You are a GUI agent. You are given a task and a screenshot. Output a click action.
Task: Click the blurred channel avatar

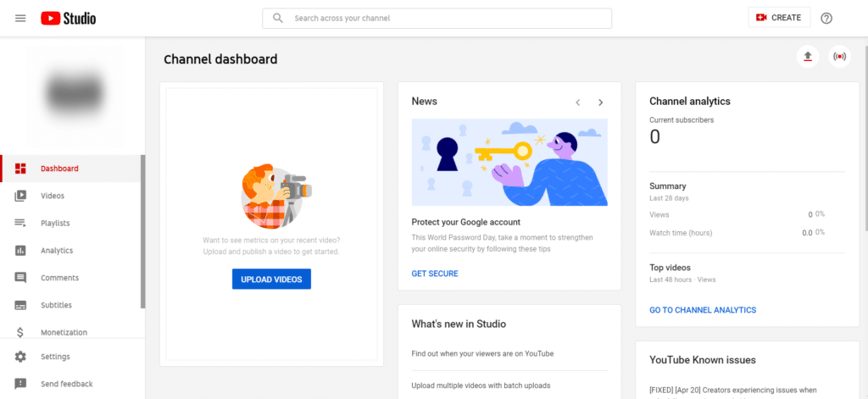point(74,91)
